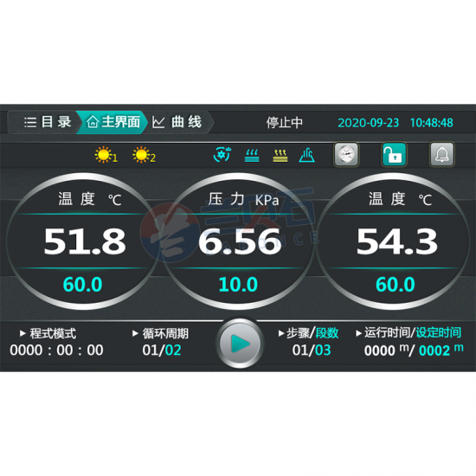
Task: Open the pressure gauge button
Action: [346, 154]
